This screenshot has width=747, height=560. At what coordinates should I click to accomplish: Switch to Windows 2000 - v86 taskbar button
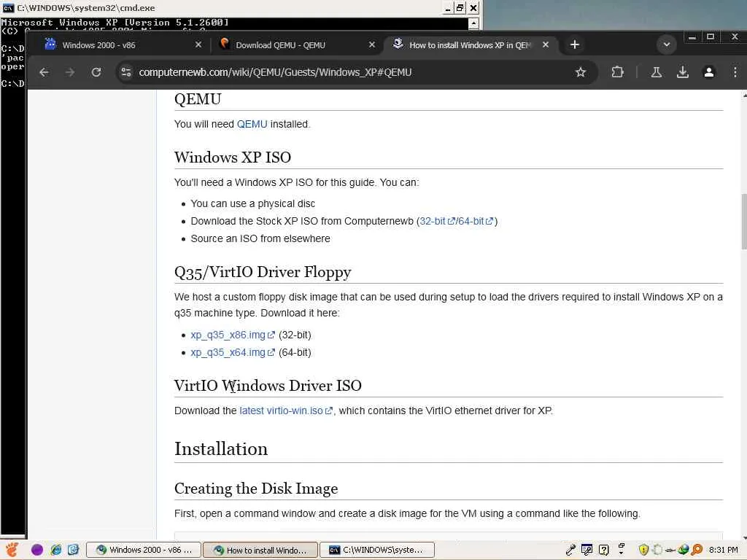click(x=144, y=550)
